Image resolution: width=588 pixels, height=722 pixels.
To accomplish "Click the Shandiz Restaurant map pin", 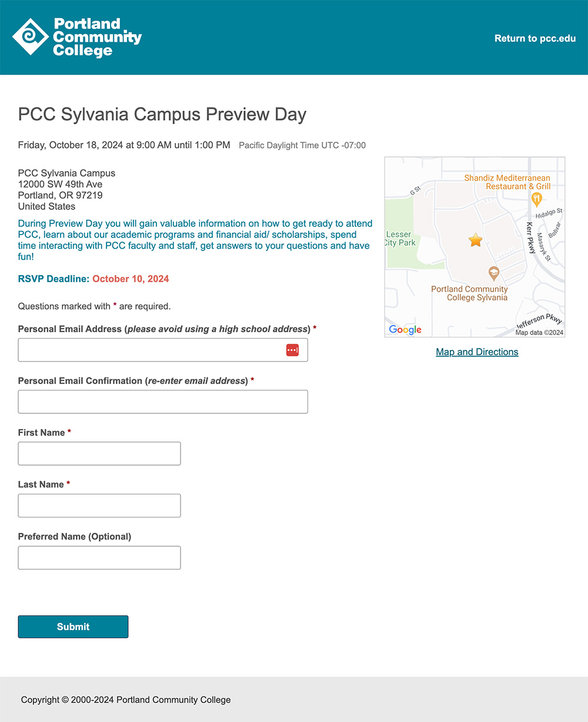I will (x=536, y=200).
